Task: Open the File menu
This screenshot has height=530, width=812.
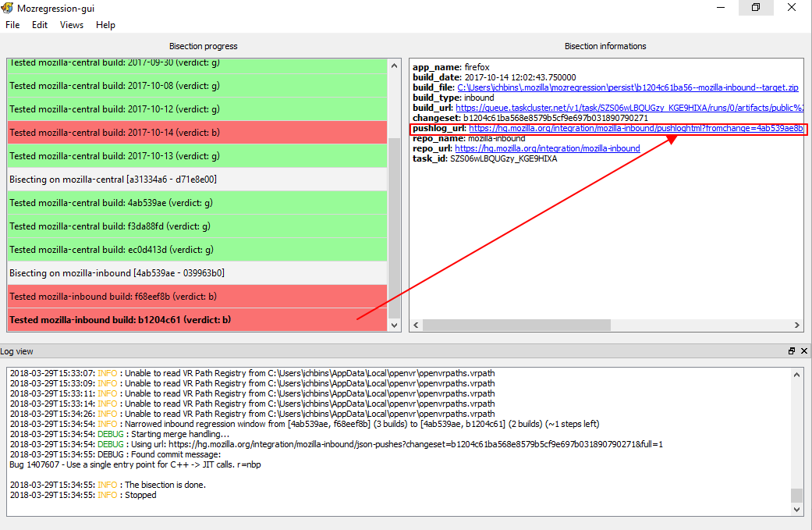Action: (12, 25)
